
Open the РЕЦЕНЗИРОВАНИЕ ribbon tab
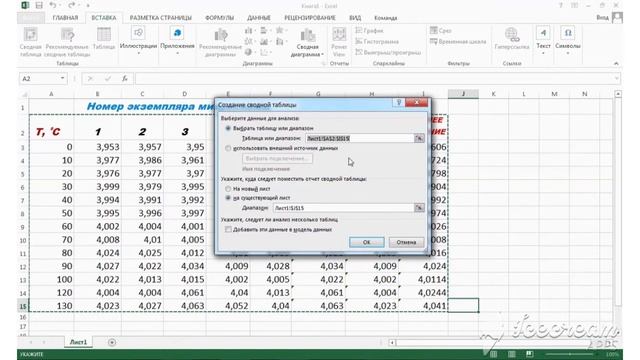310,18
